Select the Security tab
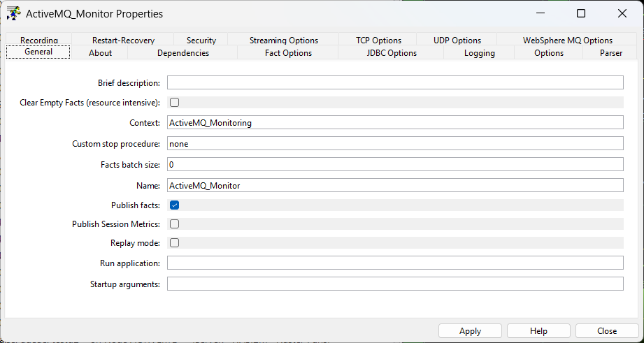The image size is (644, 343). (x=201, y=40)
